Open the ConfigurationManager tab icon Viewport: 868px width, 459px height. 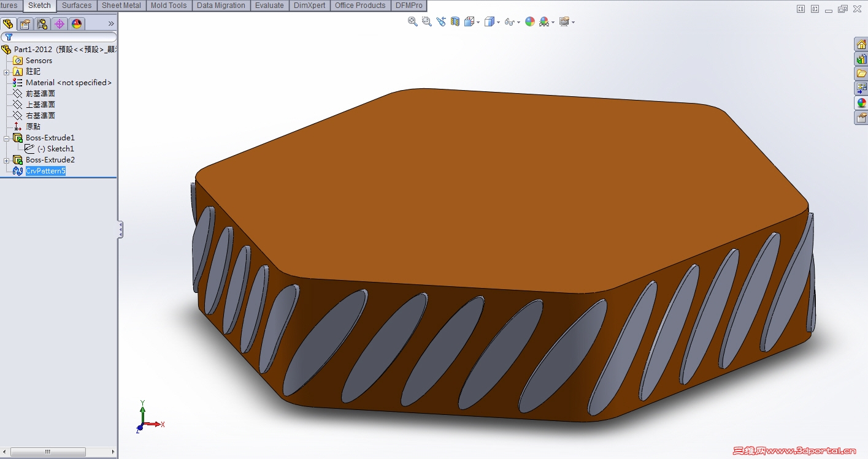(42, 24)
